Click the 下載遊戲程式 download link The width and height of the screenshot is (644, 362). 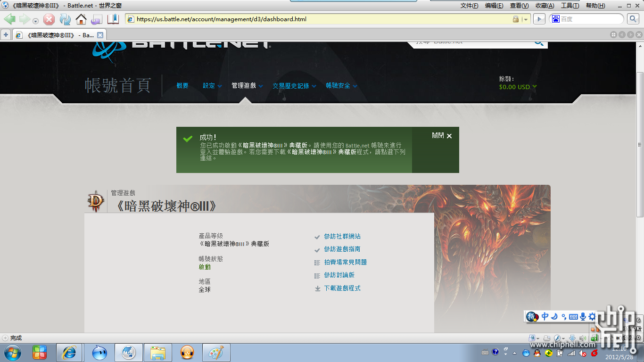pos(342,288)
